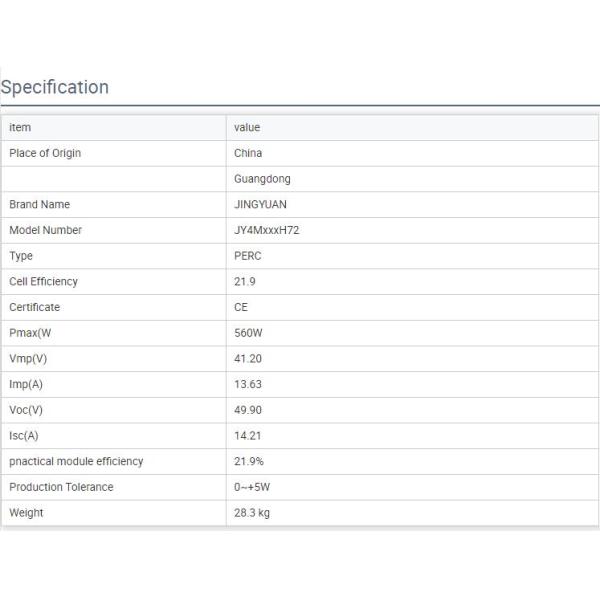
Task: Select the PERC type value
Action: click(248, 256)
